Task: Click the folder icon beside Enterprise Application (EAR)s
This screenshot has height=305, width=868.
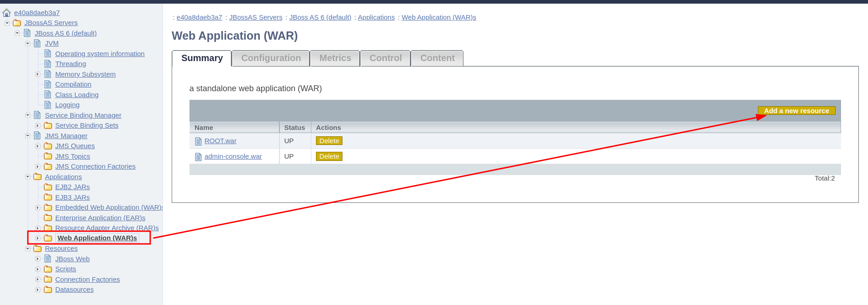Action: pyautogui.click(x=48, y=218)
